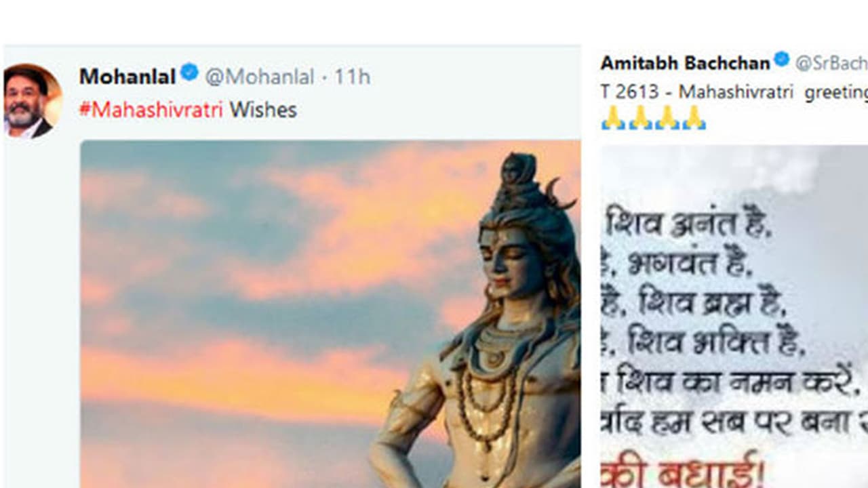Viewport: 868px width, 488px height.
Task: Click the first folded hands emoji
Action: click(613, 118)
